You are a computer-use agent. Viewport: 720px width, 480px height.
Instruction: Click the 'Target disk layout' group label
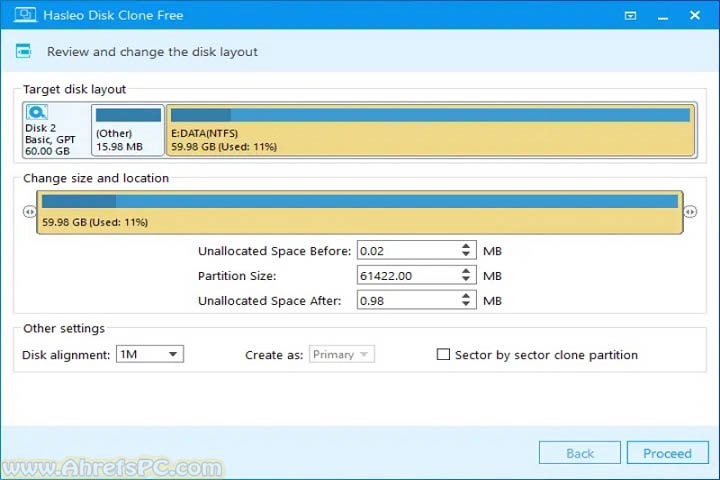[x=74, y=89]
